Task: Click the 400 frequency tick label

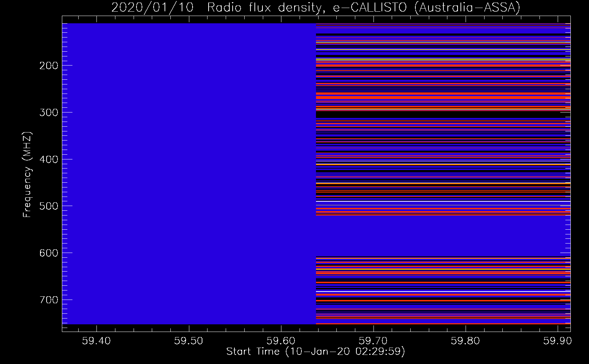Action: 48,159
